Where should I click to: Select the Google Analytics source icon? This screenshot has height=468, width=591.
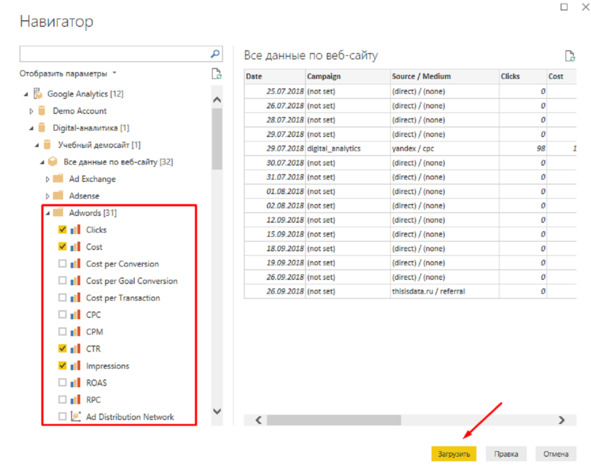point(38,93)
